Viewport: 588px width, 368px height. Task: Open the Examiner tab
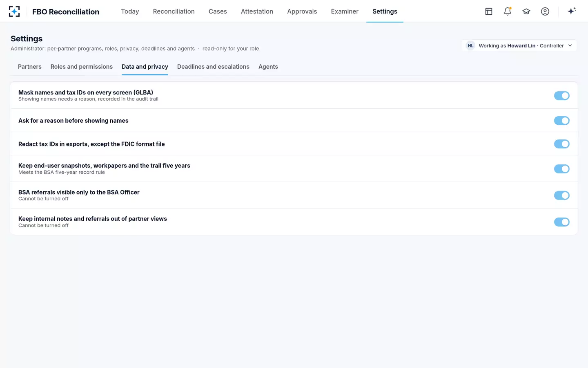[x=345, y=11]
